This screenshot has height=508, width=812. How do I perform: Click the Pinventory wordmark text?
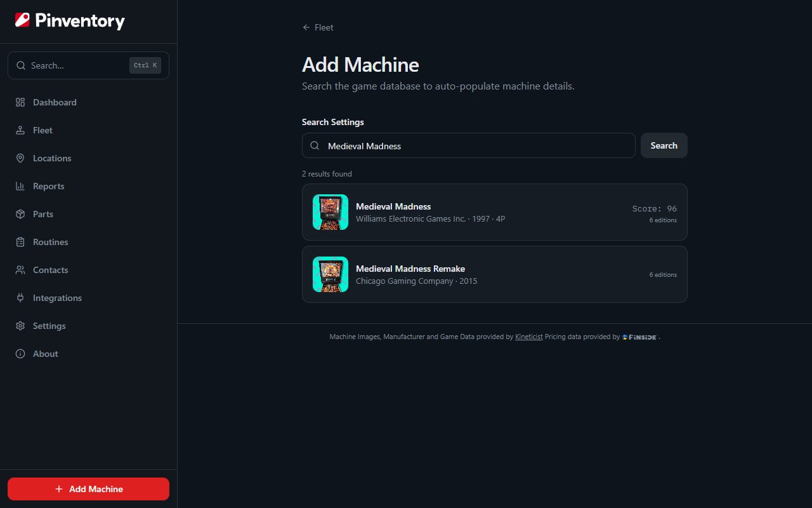coord(80,21)
